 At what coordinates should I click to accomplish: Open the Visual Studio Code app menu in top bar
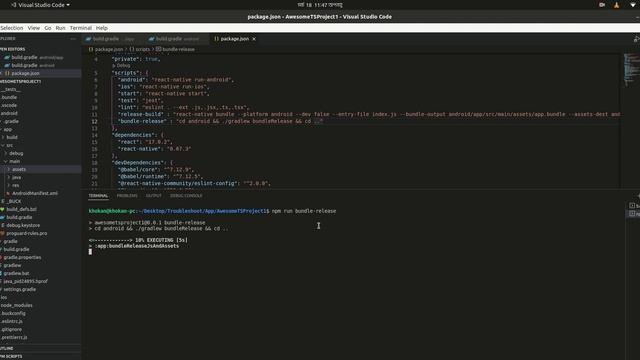coord(41,5)
